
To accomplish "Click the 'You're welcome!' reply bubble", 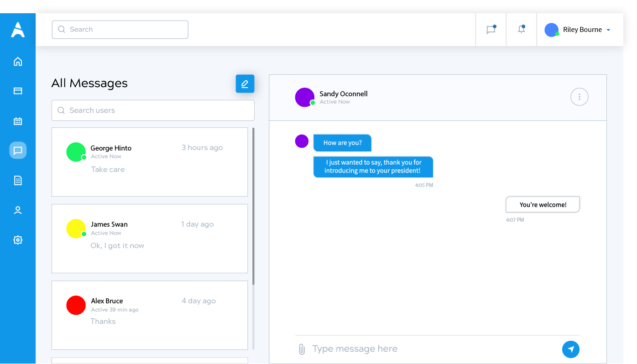I will tap(543, 205).
